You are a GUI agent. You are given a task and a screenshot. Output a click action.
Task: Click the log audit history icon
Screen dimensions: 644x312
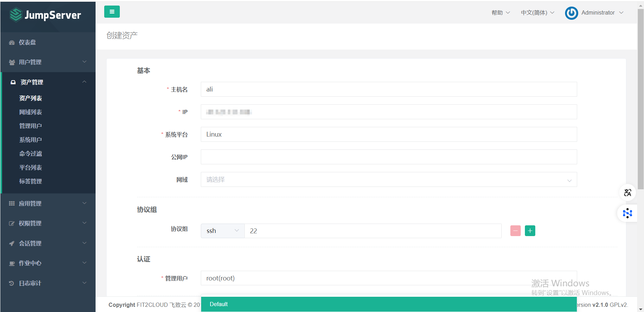[12, 283]
